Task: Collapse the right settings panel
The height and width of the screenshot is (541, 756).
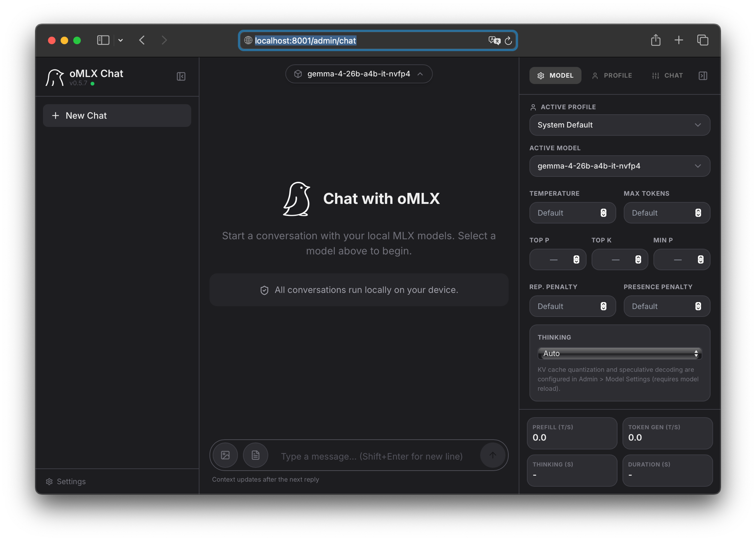Action: coord(703,76)
